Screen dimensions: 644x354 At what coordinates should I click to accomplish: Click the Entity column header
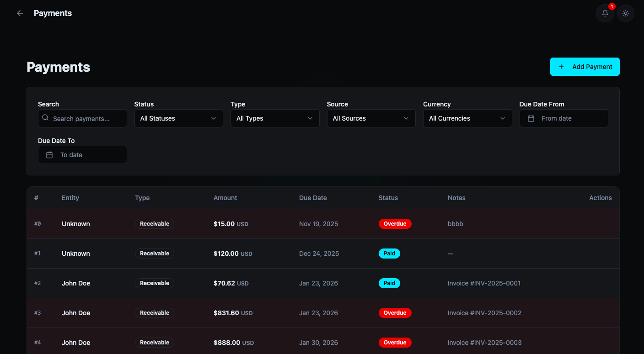pos(70,198)
